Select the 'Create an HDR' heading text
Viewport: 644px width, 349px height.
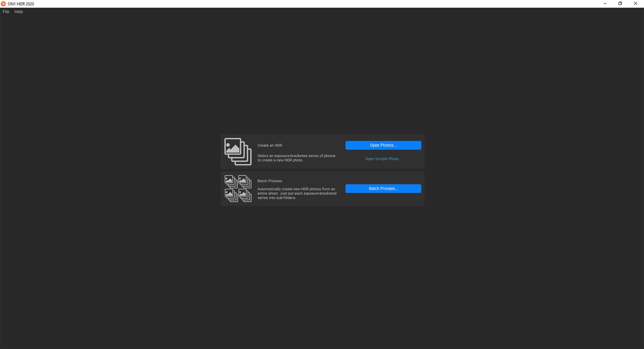click(x=270, y=145)
